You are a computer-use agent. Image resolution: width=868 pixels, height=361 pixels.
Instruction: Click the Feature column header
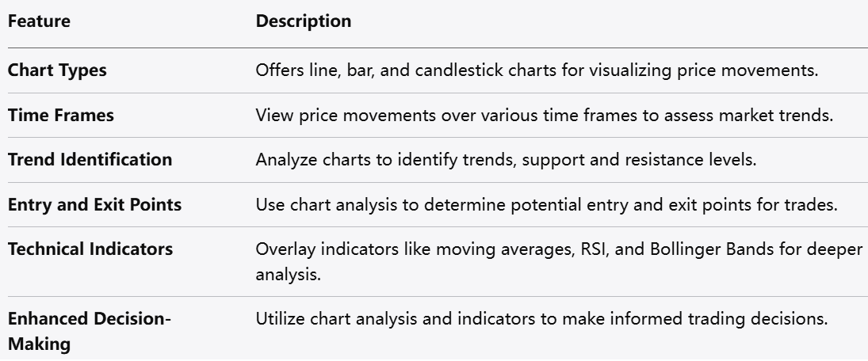[x=39, y=22]
